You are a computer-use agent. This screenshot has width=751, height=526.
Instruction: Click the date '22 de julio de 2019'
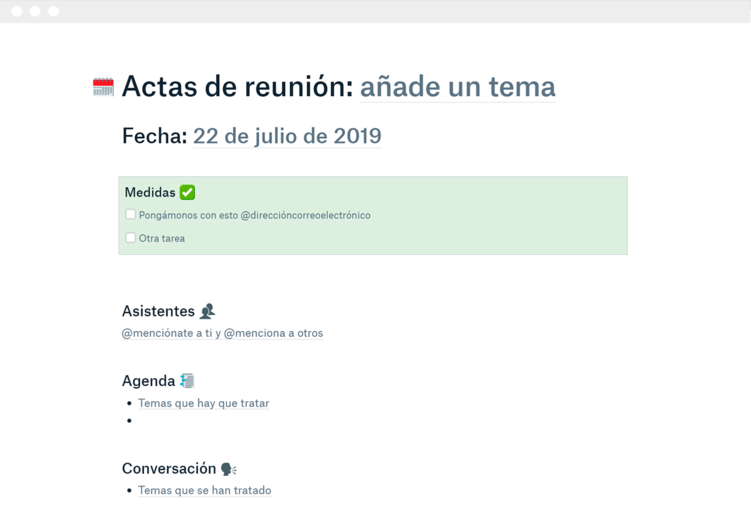coord(287,136)
